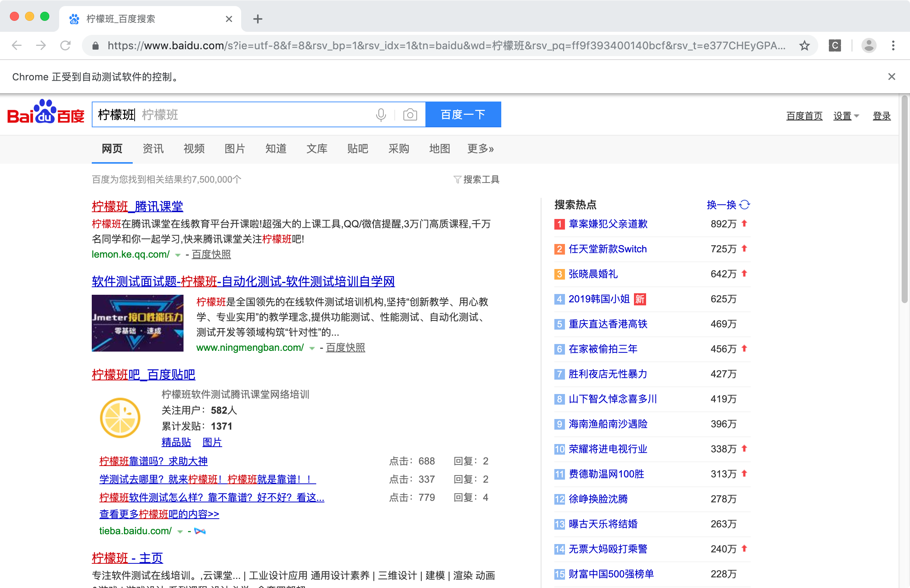Click the Jmeter result thumbnail image

[138, 323]
